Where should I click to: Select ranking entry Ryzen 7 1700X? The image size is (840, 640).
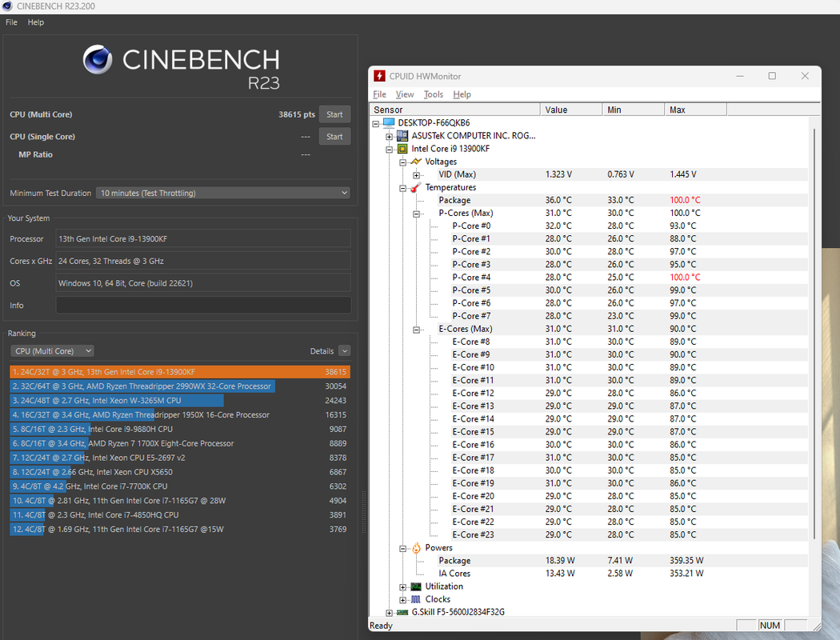pyautogui.click(x=180, y=443)
